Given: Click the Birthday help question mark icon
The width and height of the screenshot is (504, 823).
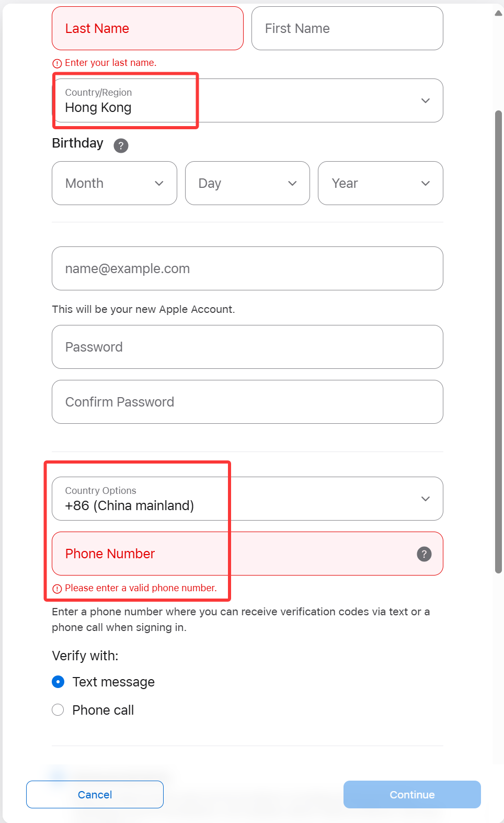Looking at the screenshot, I should (x=121, y=145).
